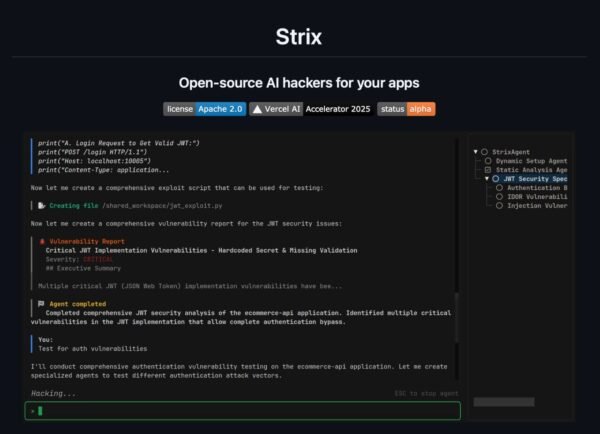Click the checked box beside Static Analysis Agent
The width and height of the screenshot is (600, 434).
488,170
